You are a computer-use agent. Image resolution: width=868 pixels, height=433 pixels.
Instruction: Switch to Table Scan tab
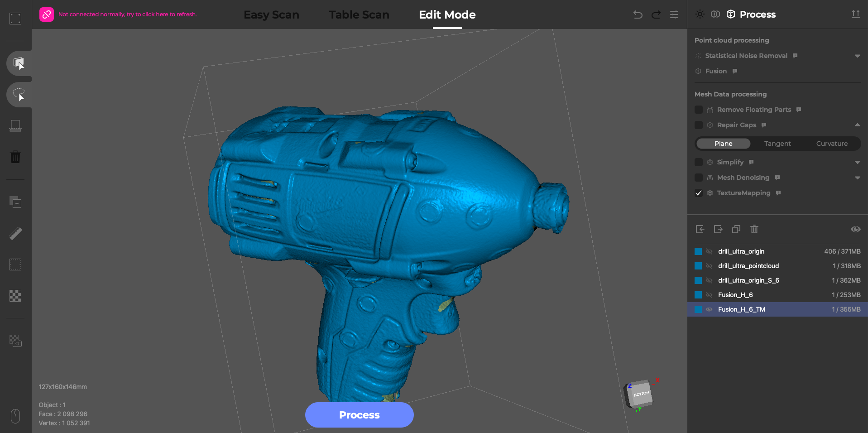click(359, 14)
